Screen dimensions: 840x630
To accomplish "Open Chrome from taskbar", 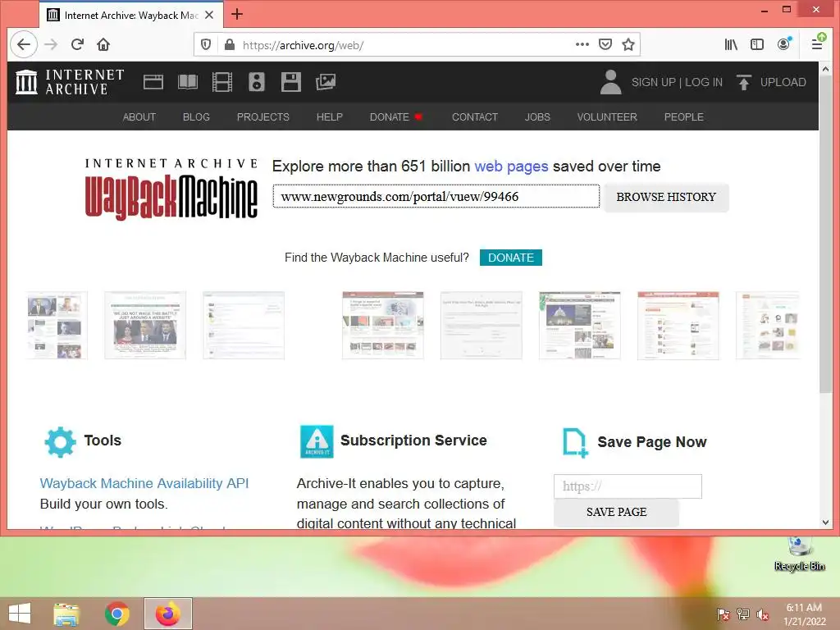I will click(x=116, y=614).
